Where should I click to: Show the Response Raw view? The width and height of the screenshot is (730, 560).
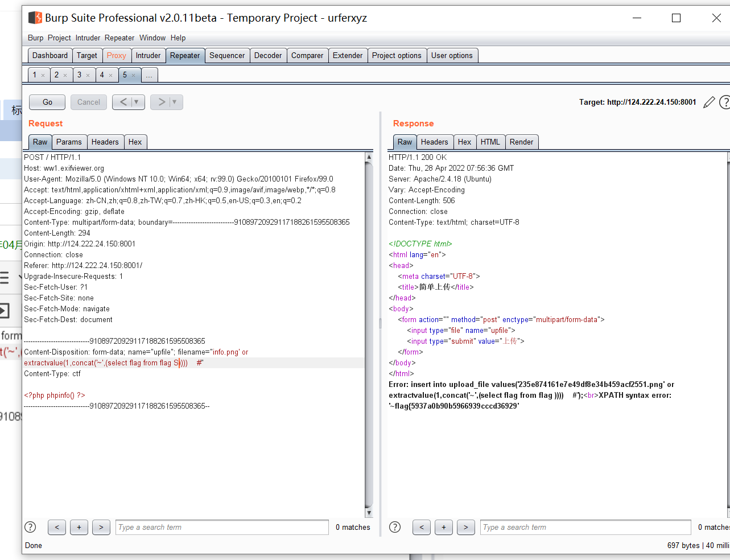pos(405,142)
